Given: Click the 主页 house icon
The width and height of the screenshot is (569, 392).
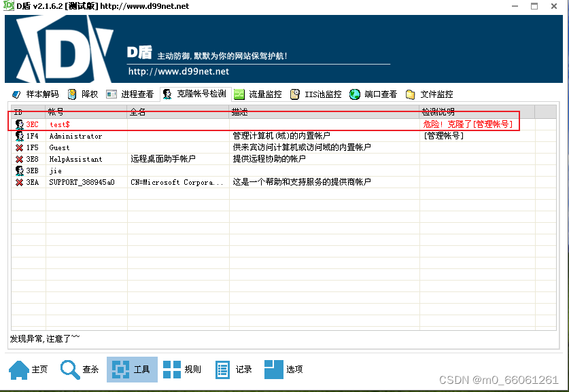Looking at the screenshot, I should 19,370.
